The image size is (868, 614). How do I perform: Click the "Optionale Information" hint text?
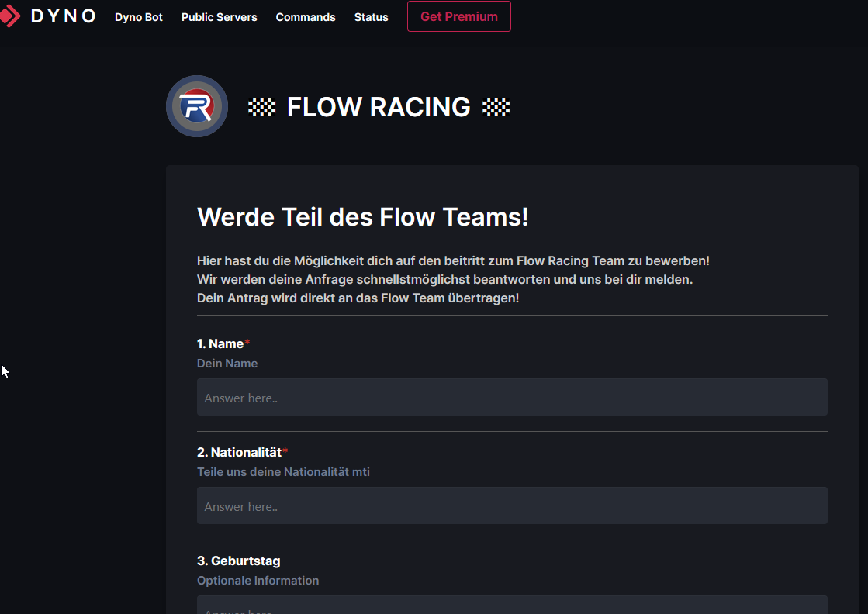(258, 581)
